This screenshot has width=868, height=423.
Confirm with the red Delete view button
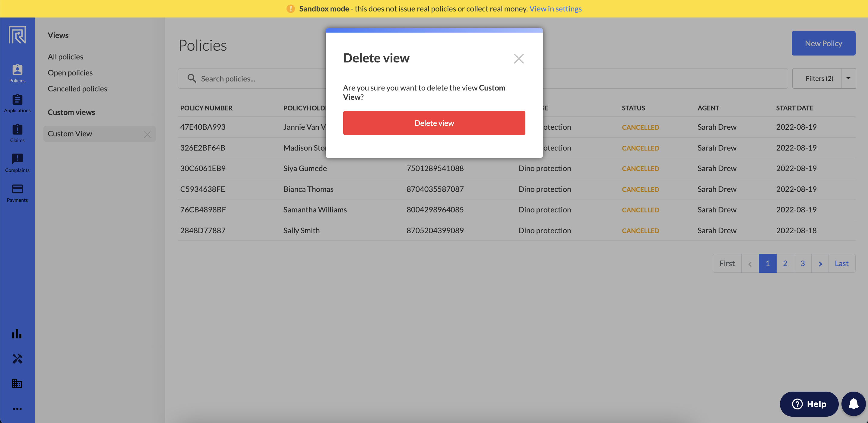[434, 123]
